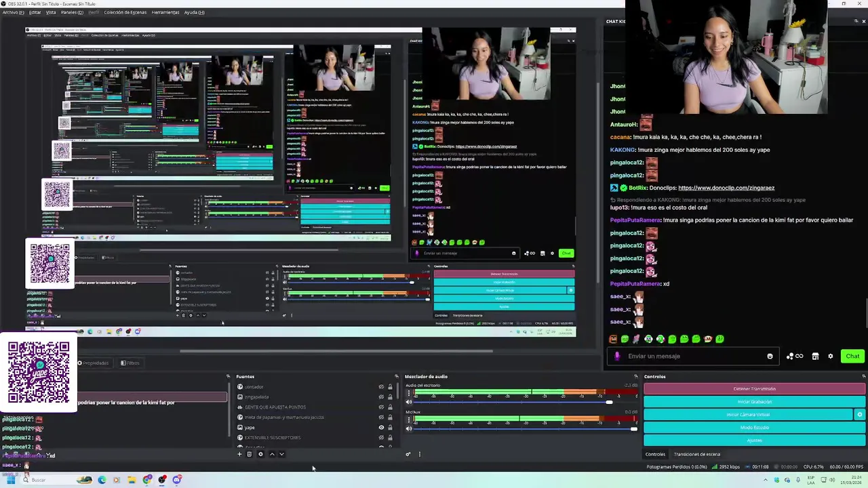Enable Modo Estudio

754,428
